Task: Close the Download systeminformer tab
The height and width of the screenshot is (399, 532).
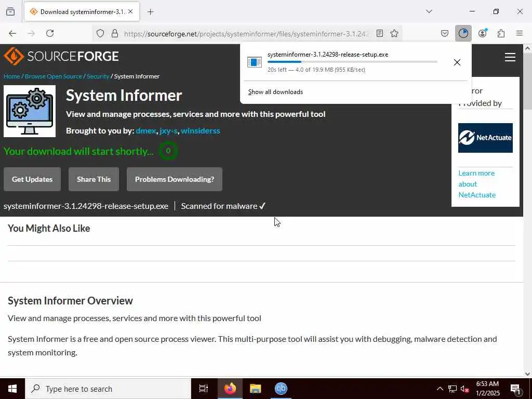Action: click(x=130, y=11)
